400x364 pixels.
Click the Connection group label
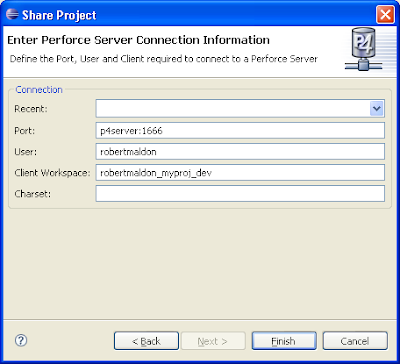pyautogui.click(x=39, y=90)
